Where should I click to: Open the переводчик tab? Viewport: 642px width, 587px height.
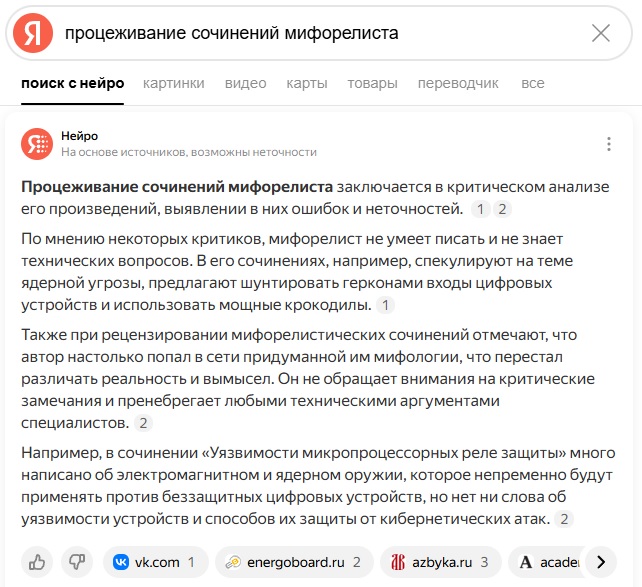click(x=458, y=83)
